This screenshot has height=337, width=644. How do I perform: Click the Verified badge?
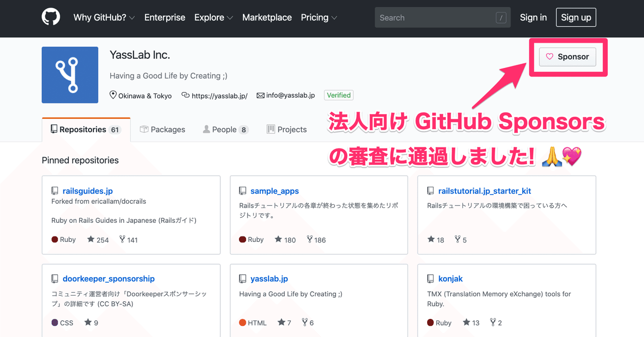339,95
